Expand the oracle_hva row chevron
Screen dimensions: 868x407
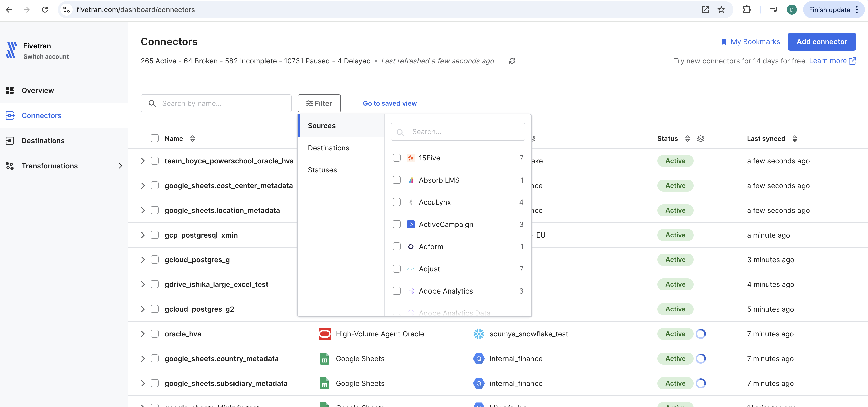tap(143, 334)
